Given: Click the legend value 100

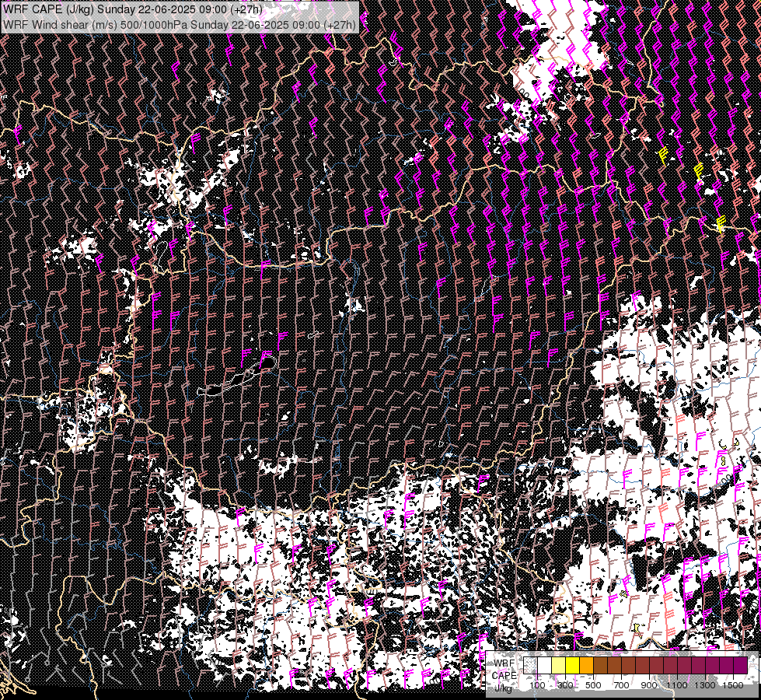Looking at the screenshot, I should (537, 685).
